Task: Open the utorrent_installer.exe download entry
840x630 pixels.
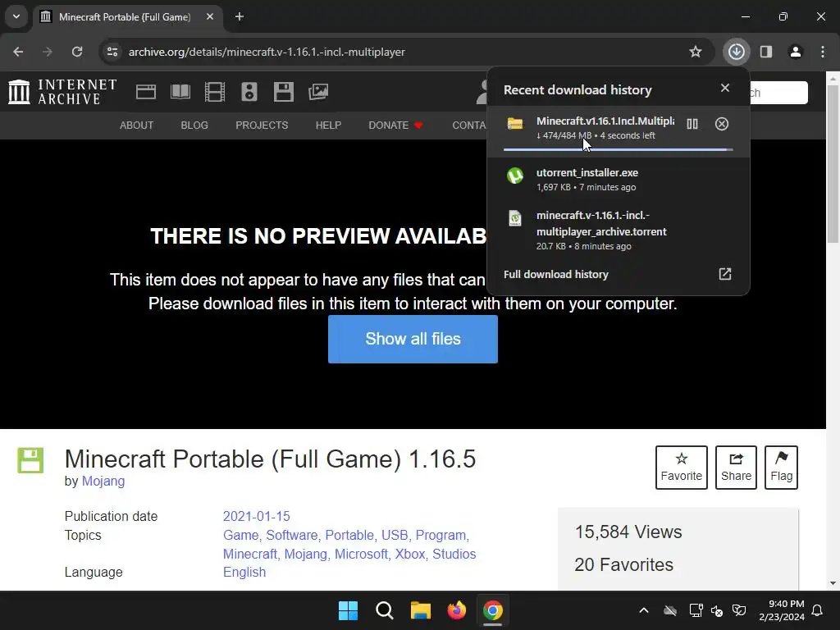Action: tap(619, 180)
